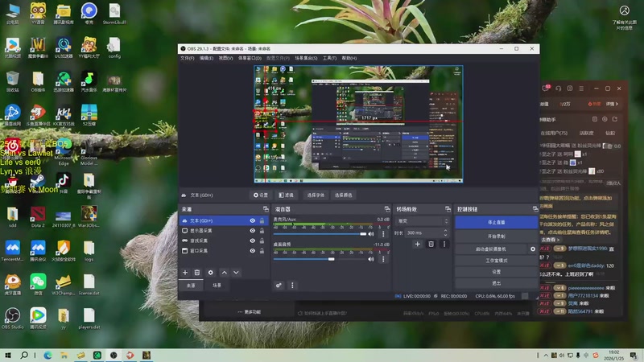Move selected source down with the down chevron
The height and width of the screenshot is (362, 644).
click(x=236, y=273)
